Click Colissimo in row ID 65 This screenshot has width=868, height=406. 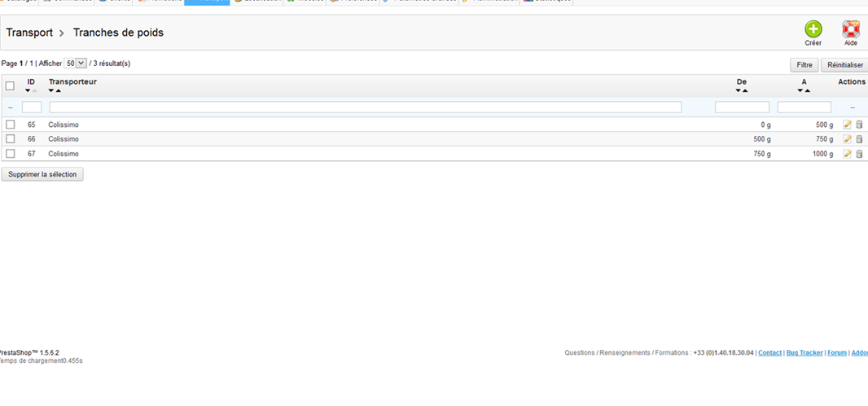[x=64, y=124]
